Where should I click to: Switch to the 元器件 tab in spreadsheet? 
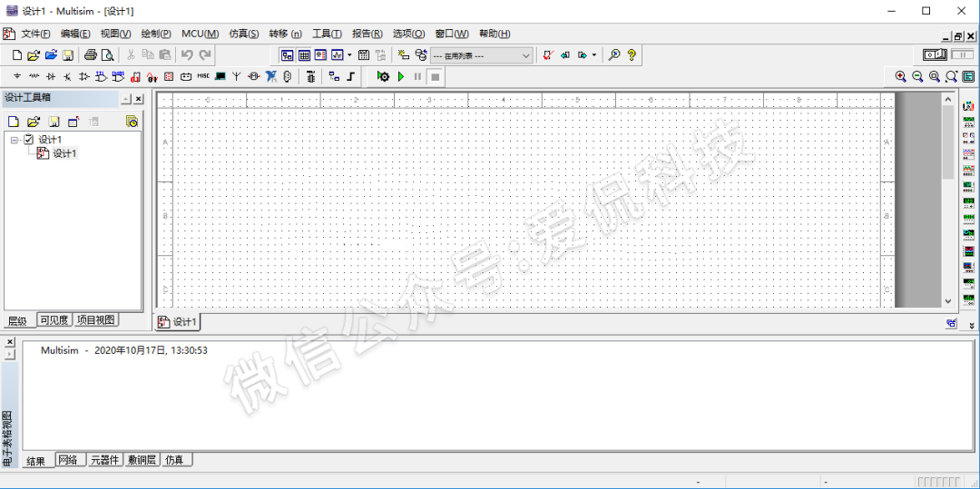point(104,460)
